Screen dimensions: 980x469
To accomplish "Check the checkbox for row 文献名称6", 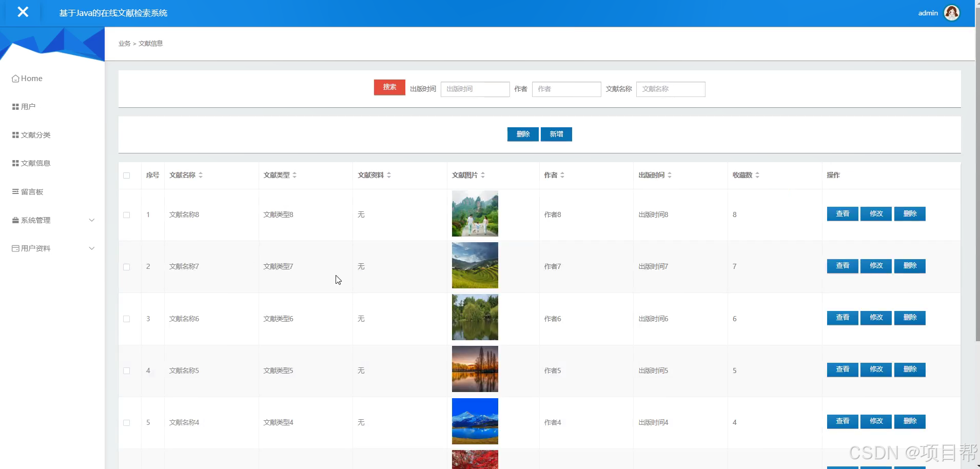I will tap(127, 319).
